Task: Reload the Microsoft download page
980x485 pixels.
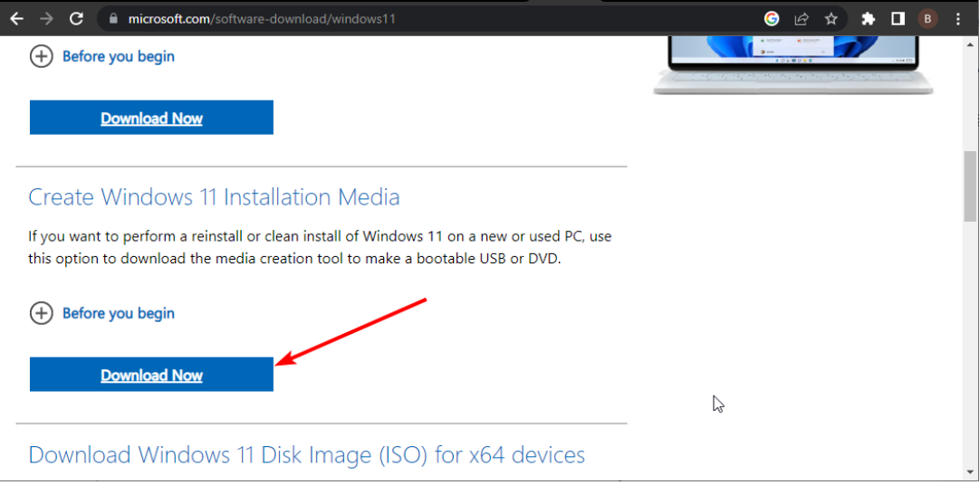Action: pos(76,18)
